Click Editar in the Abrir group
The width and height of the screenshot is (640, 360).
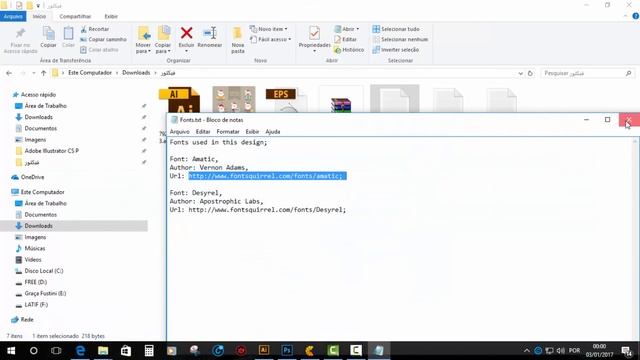[345, 40]
